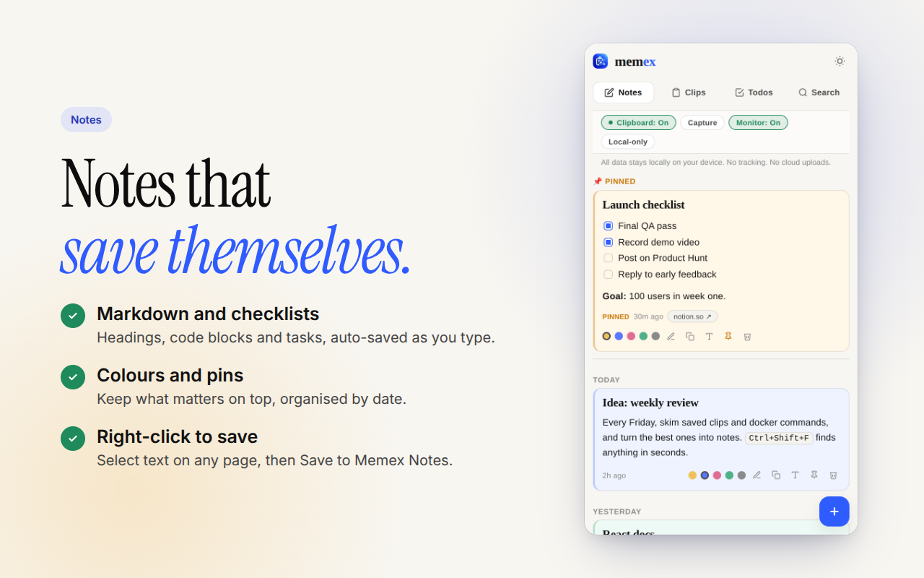
Task: Click the Local-only chip
Action: (x=628, y=142)
